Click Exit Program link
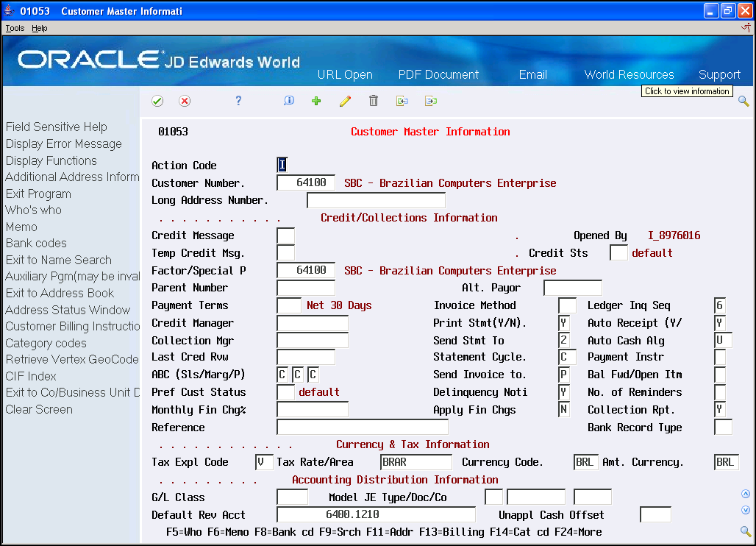Viewport: 756px width, 546px height. [x=38, y=194]
